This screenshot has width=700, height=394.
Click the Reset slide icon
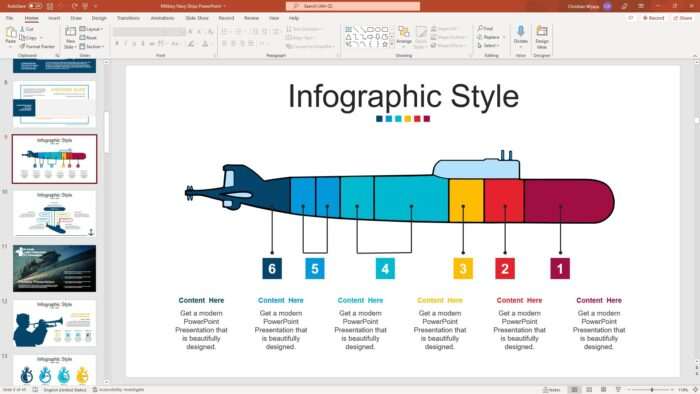[x=83, y=37]
